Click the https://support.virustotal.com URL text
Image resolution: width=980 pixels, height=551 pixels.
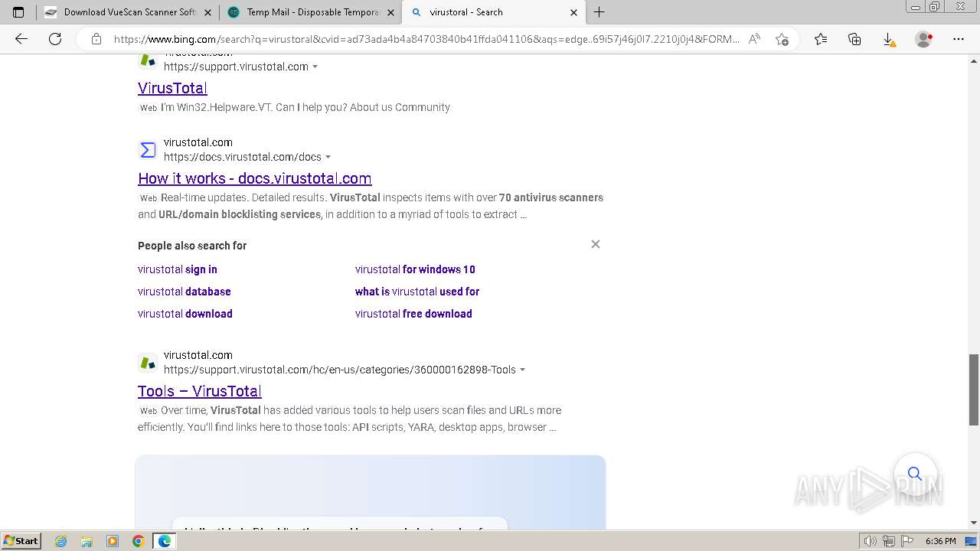point(236,67)
